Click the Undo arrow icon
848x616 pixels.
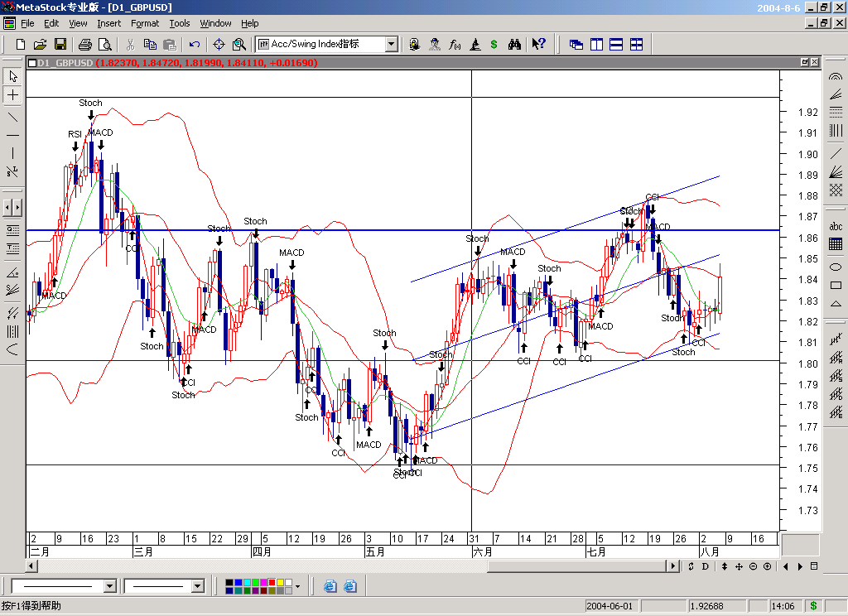pos(195,44)
